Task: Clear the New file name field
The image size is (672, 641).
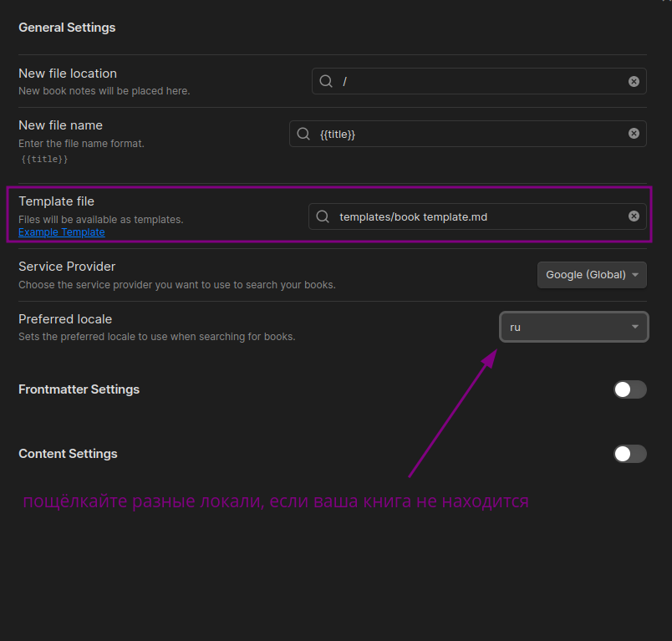Action: 634,133
